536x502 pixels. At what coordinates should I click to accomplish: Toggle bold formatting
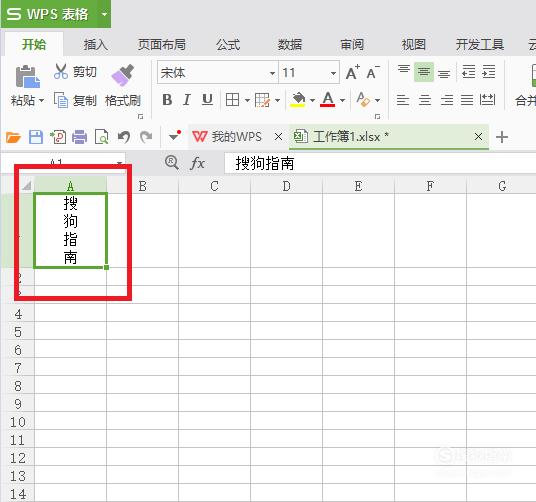pos(167,100)
